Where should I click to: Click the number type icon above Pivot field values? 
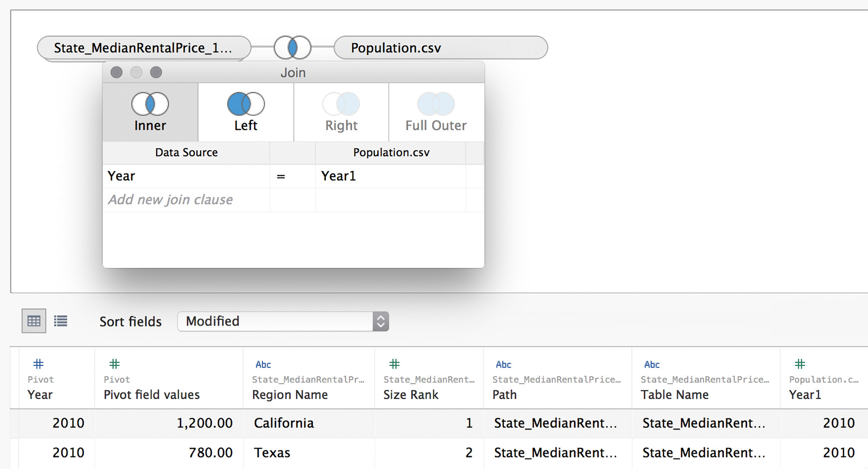114,364
